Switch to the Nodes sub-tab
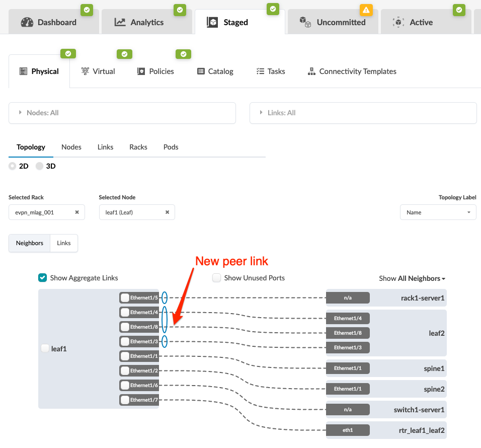 (x=71, y=147)
